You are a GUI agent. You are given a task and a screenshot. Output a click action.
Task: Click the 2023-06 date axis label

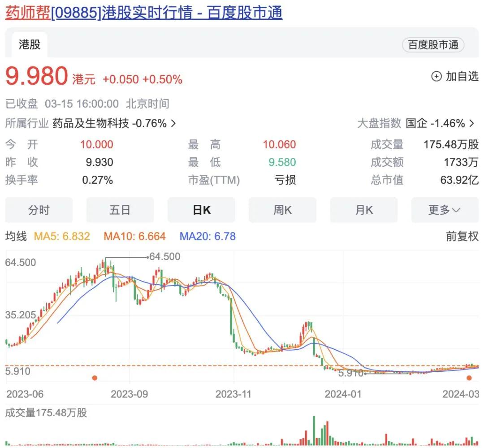click(25, 394)
